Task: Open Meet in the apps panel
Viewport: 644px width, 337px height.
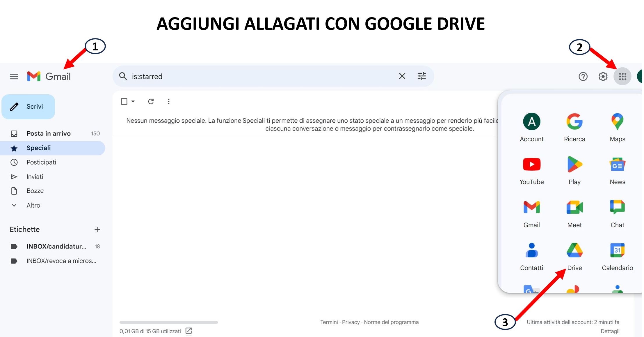Action: [574, 214]
